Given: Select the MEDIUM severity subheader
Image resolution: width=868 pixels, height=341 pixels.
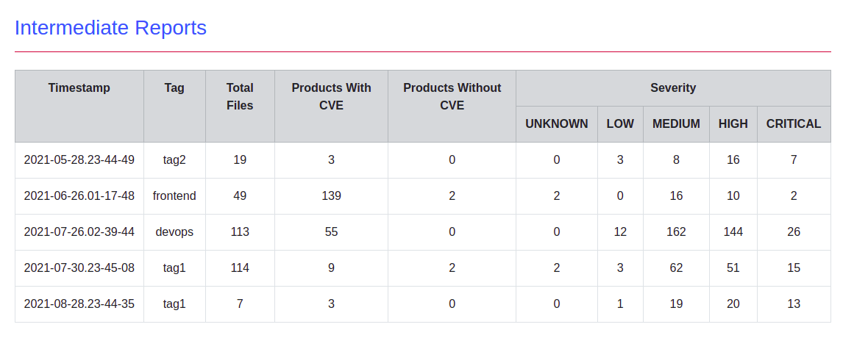Looking at the screenshot, I should pos(676,124).
